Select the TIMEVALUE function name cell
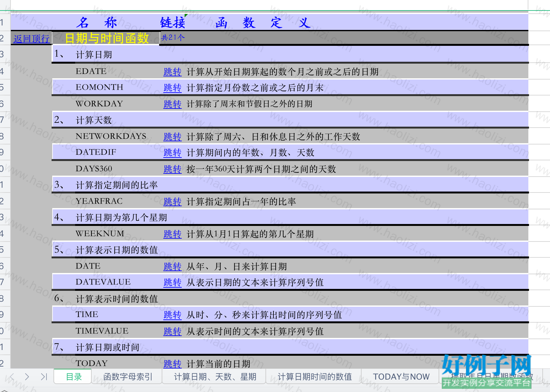This screenshot has width=550, height=392. (102, 331)
